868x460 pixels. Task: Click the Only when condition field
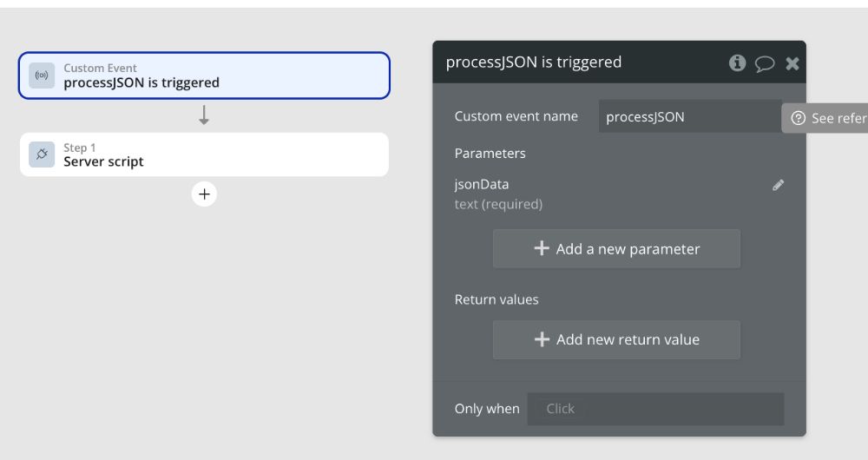[655, 409]
